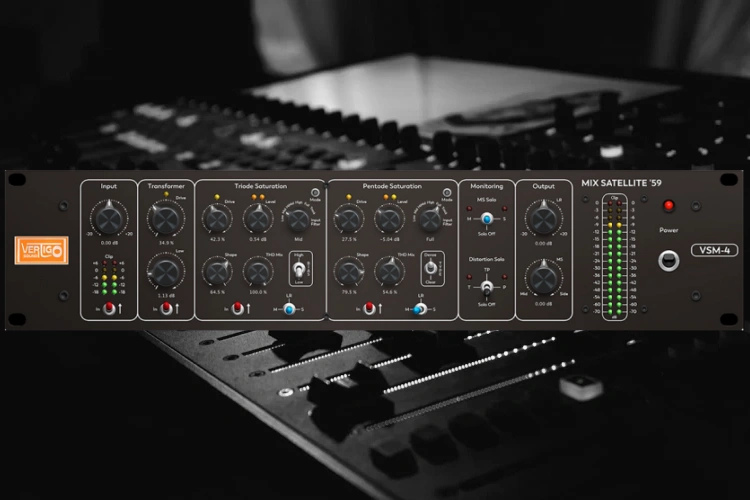Screen dimensions: 750x500
Task: Click the MS Solo selector switch
Action: click(x=487, y=219)
